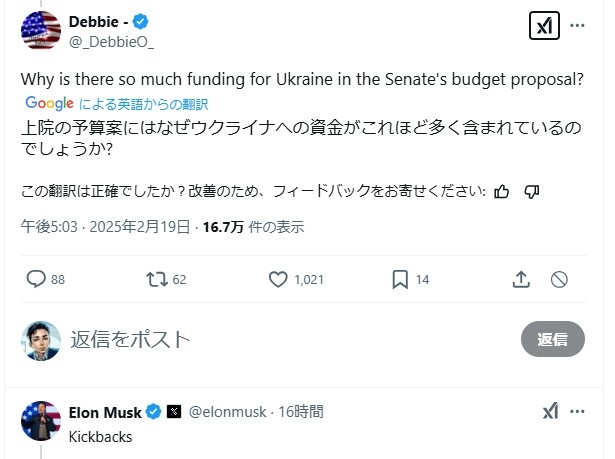Open Debbie's profile picture

(x=41, y=30)
